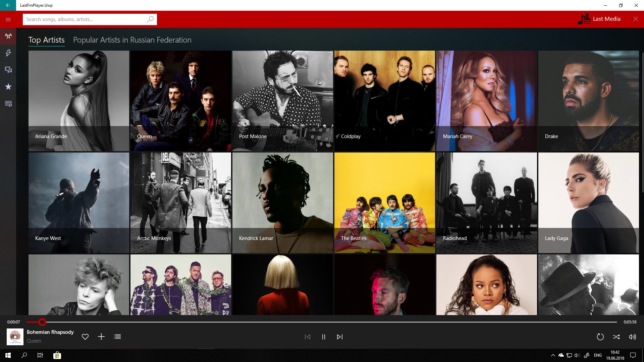The image size is (644, 362).
Task: Open the Windows Start menu
Action: tap(8, 355)
